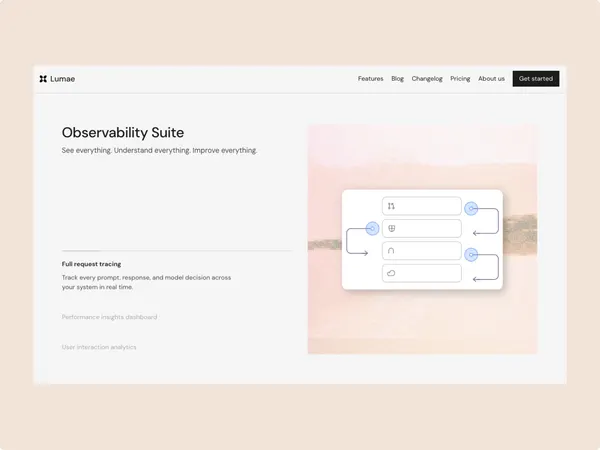Select the Full request tracing tab
600x450 pixels.
[x=91, y=264]
